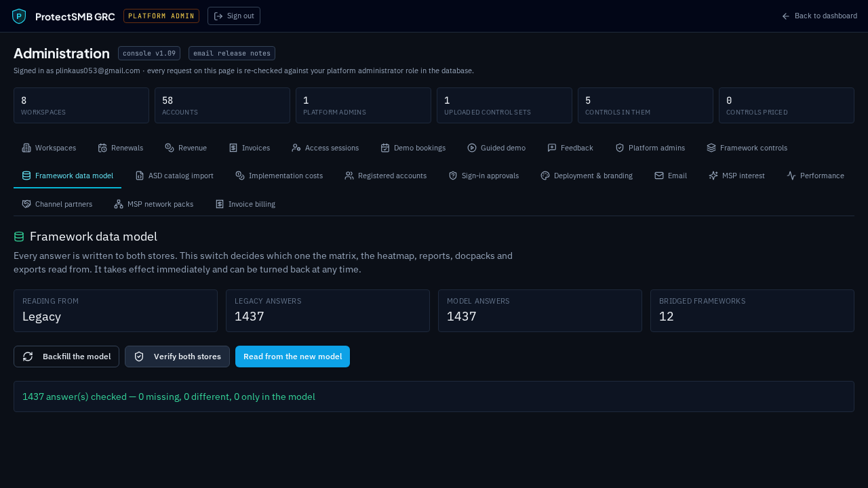Image resolution: width=868 pixels, height=488 pixels.
Task: Click the Channel partners handshake icon
Action: click(26, 204)
